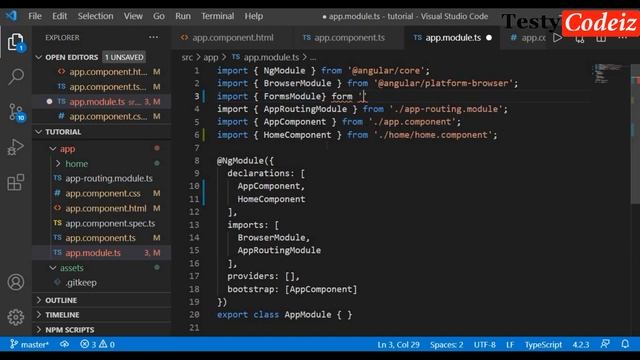Open the File menu
Viewport: 640px width, 360px height.
pos(35,16)
